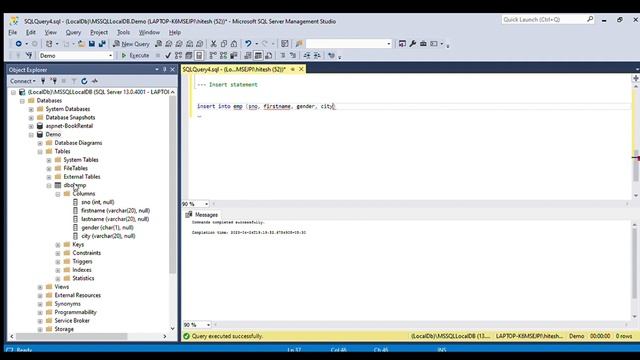Click Connect Object Explorer plug icon
640x360 pixels.
(x=43, y=81)
